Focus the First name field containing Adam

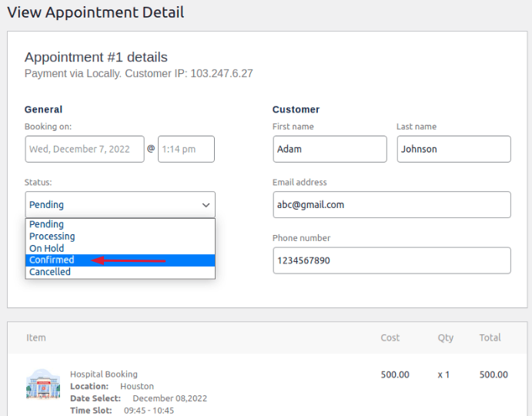[x=330, y=149]
